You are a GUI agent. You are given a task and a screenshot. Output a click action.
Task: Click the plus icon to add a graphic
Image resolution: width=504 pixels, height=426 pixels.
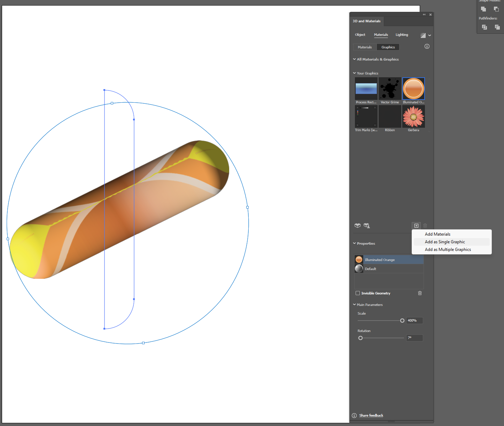[x=416, y=226]
